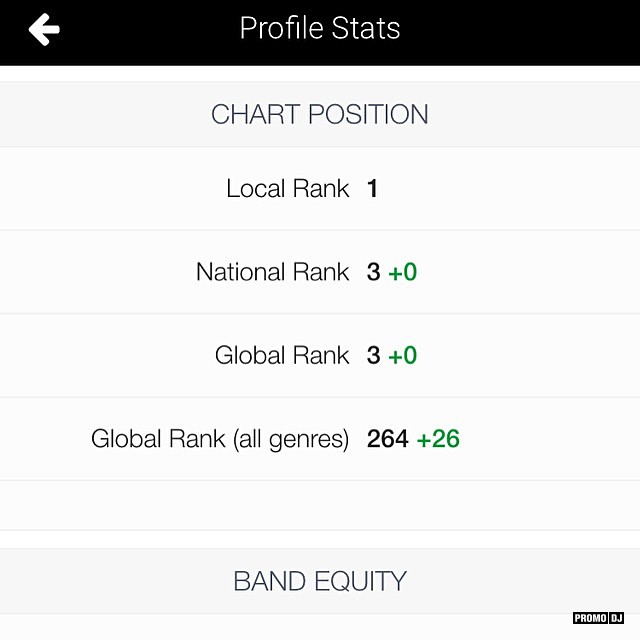Viewport: 640px width, 640px height.
Task: Click the National Rank value 3
Action: (x=374, y=272)
